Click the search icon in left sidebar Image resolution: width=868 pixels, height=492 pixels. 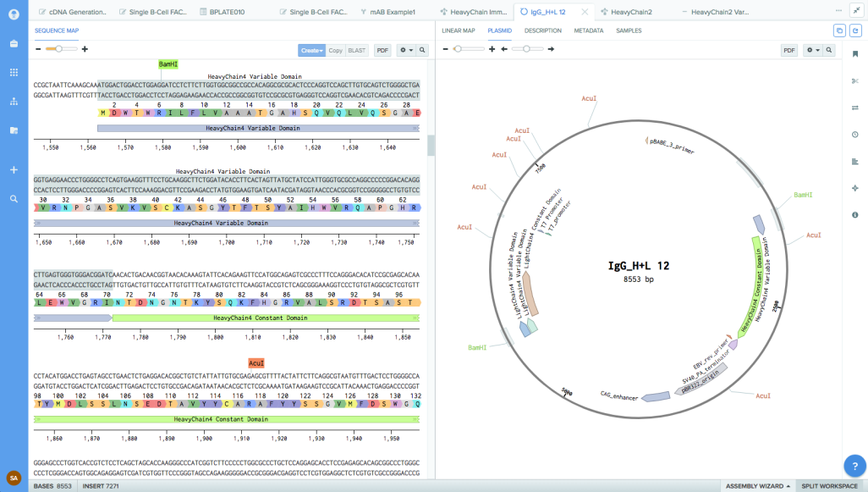pos(14,199)
